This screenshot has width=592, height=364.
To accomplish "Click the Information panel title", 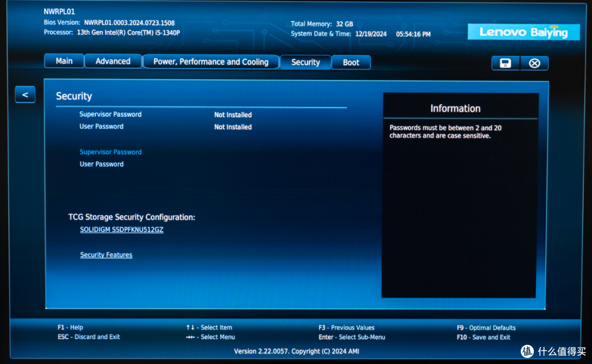I will pyautogui.click(x=456, y=109).
